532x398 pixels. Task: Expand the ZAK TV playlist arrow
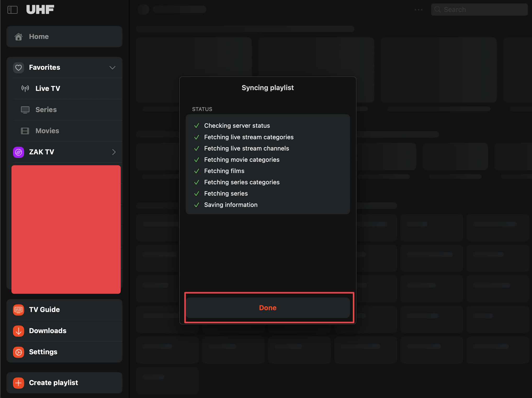pos(114,152)
